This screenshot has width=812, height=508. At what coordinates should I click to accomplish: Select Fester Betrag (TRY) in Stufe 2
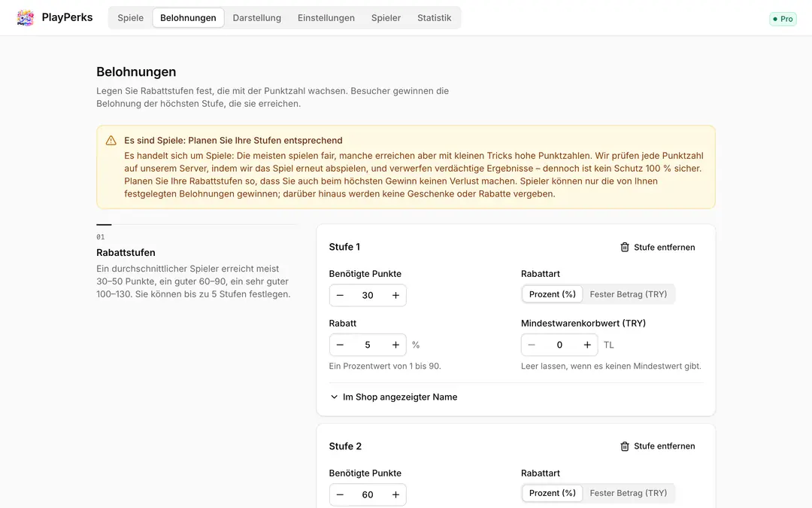(x=628, y=493)
